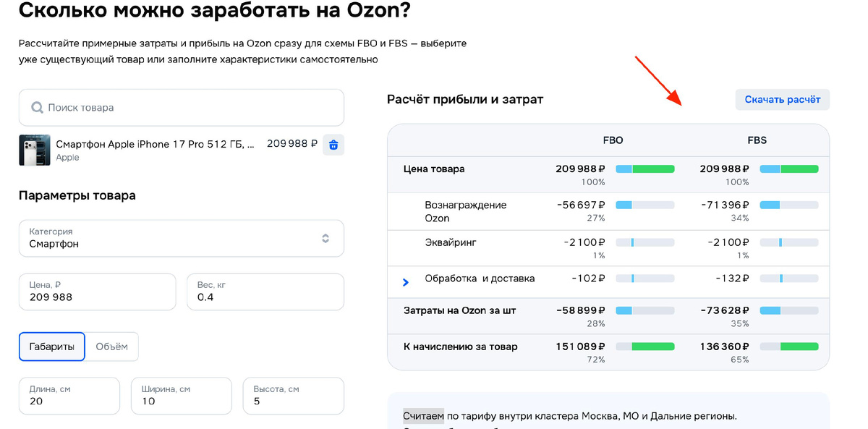Click the FBS value −73 628 ₽

click(x=725, y=311)
